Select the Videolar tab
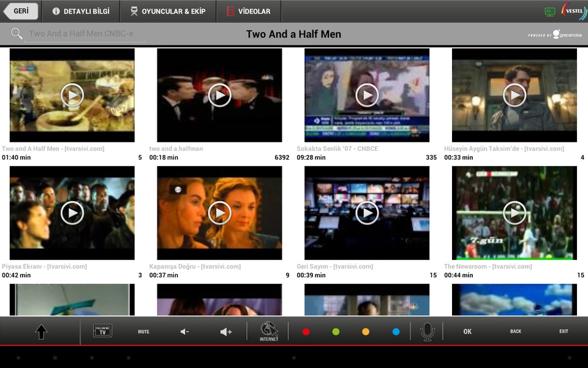588x368 pixels. click(x=249, y=11)
